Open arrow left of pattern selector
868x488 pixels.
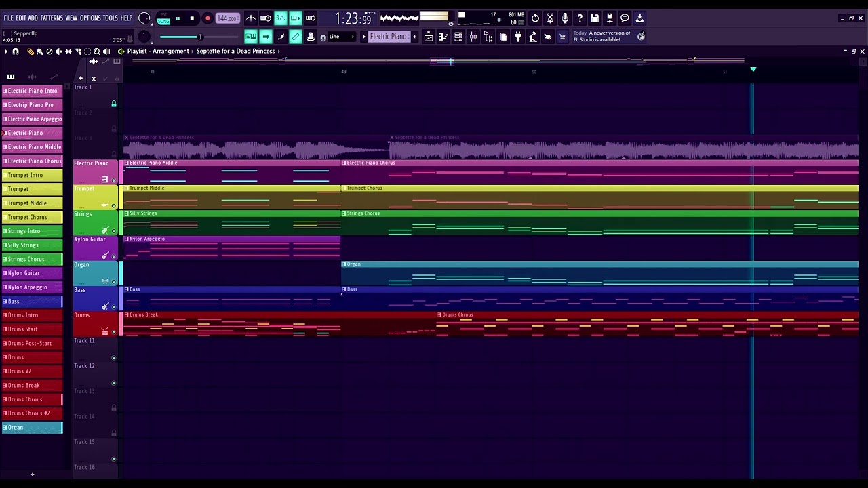tap(364, 37)
